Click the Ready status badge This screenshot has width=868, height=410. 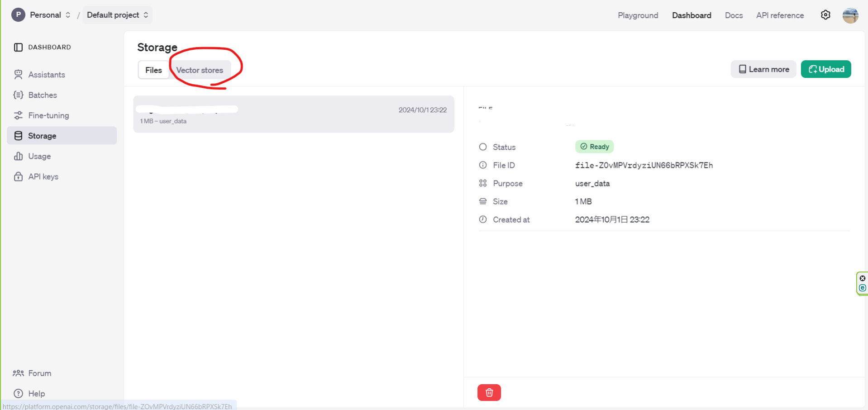pyautogui.click(x=594, y=147)
